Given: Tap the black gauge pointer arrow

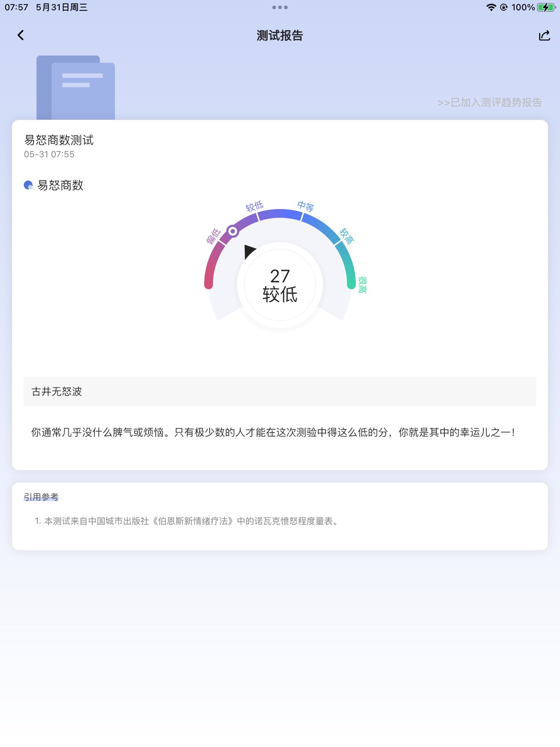Looking at the screenshot, I should (249, 252).
